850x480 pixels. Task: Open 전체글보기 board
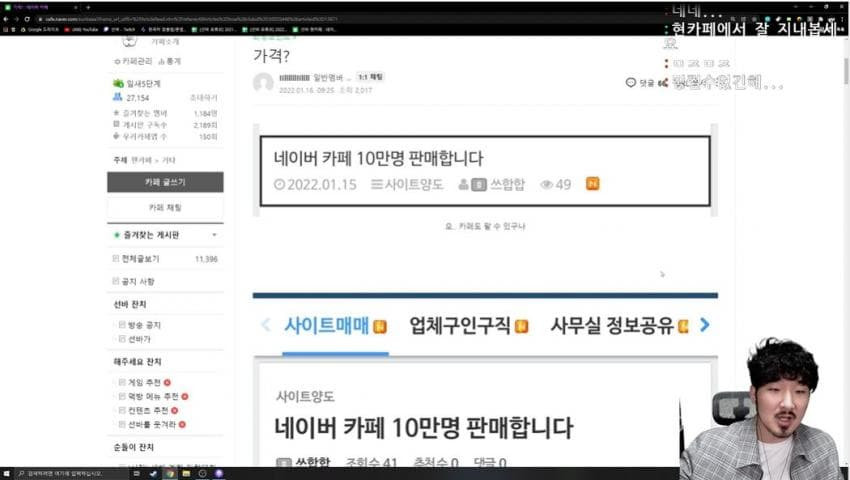[x=140, y=259]
